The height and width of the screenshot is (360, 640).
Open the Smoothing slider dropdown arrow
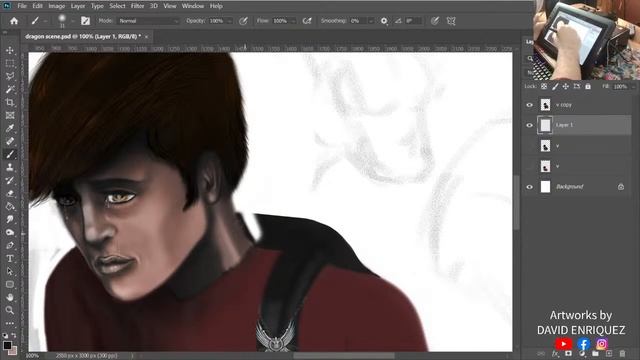[x=371, y=21]
